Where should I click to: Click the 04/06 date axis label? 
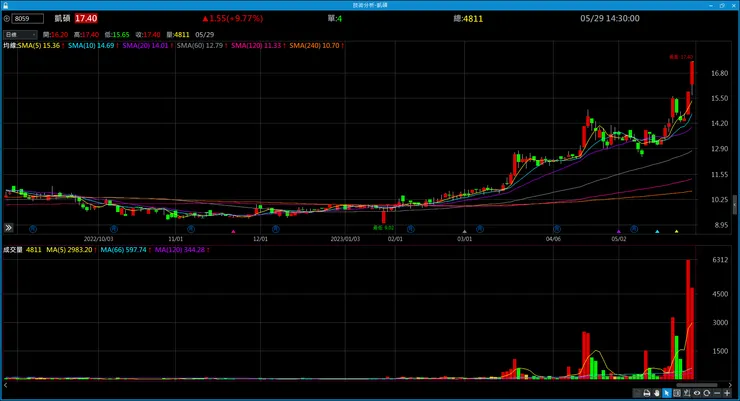[553, 239]
